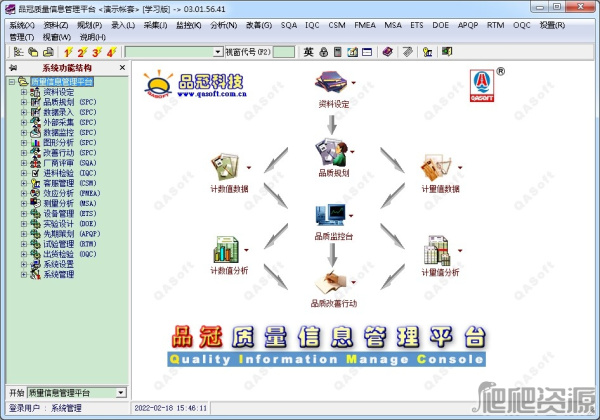
Task: Expand the 图形分析 (SPC) tree node
Action: [24, 143]
